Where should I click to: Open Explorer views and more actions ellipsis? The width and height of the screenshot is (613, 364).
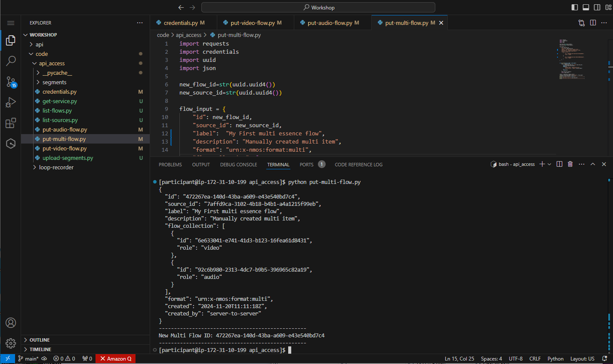click(x=140, y=23)
